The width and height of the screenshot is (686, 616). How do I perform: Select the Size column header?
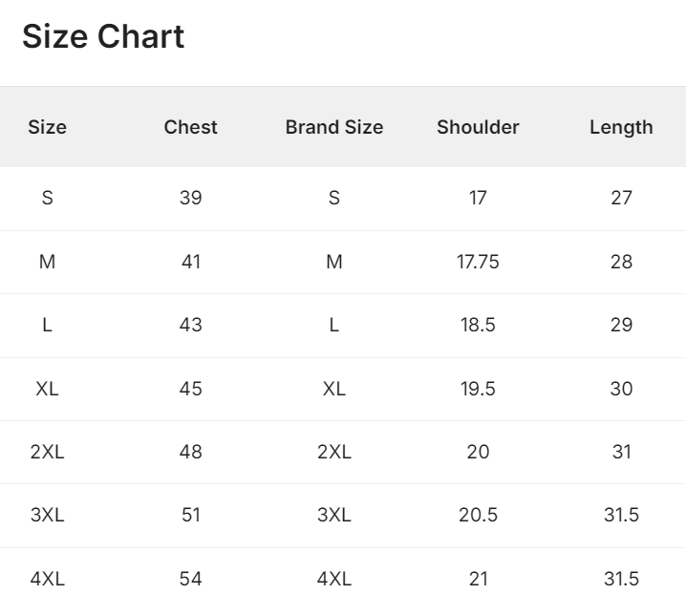47,127
